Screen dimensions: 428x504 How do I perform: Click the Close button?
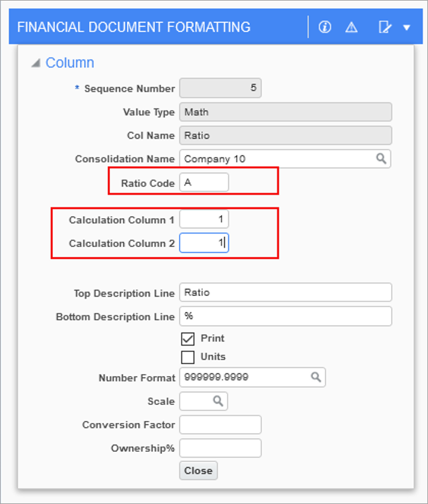coord(198,471)
